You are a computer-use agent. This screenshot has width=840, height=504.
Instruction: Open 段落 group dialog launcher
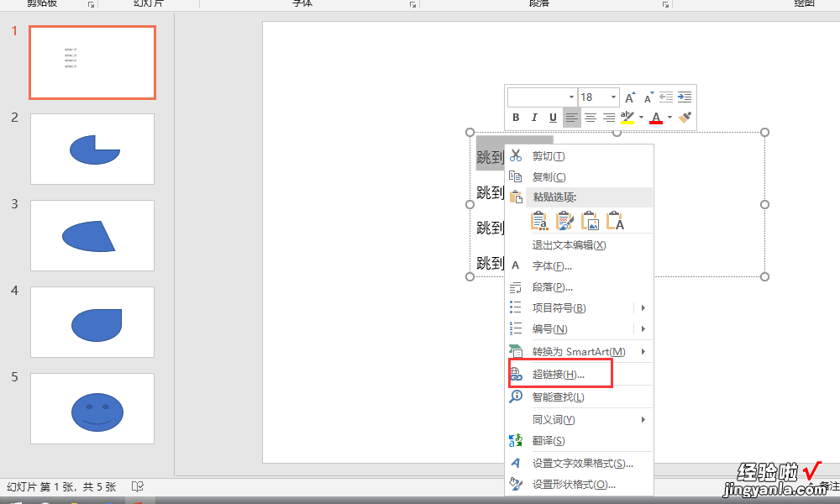[x=665, y=4]
